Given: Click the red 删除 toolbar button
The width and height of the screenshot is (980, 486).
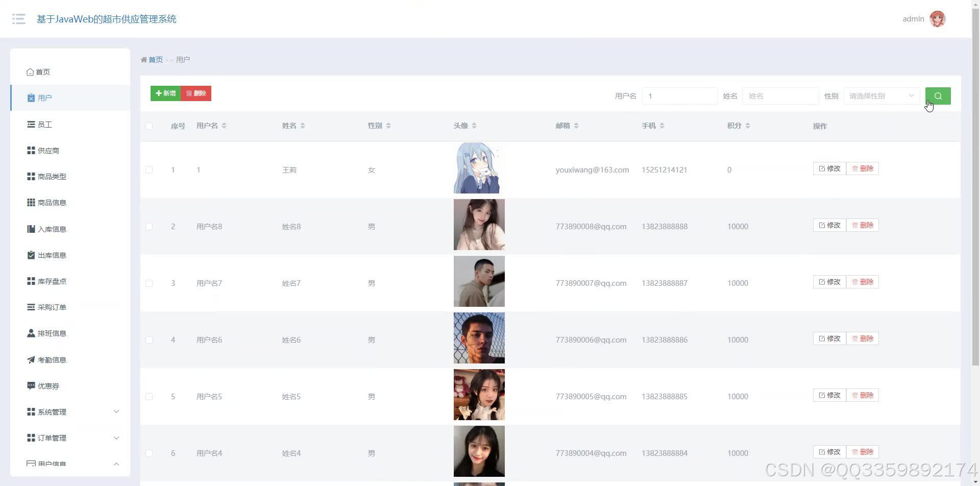Looking at the screenshot, I should click(196, 93).
